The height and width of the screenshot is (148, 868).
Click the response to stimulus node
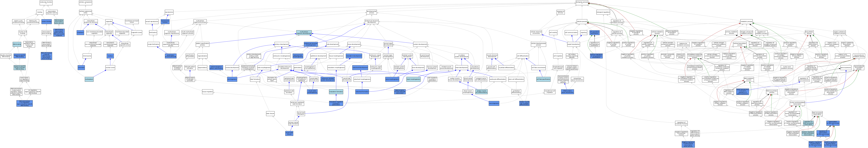pos(561,12)
